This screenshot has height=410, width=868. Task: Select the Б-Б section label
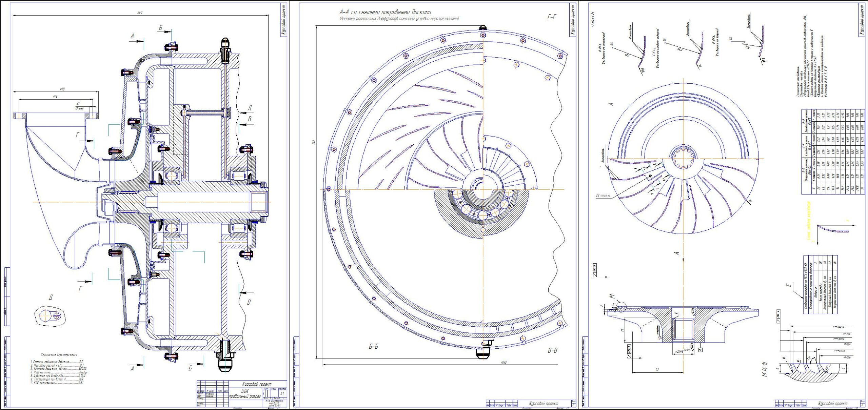(x=373, y=347)
